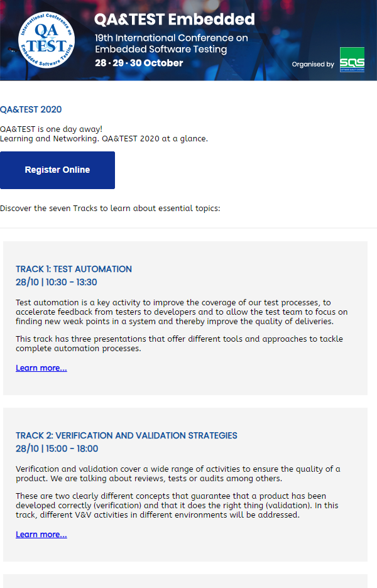Open Learn more link under Track 2
The image size is (377, 588).
point(41,535)
